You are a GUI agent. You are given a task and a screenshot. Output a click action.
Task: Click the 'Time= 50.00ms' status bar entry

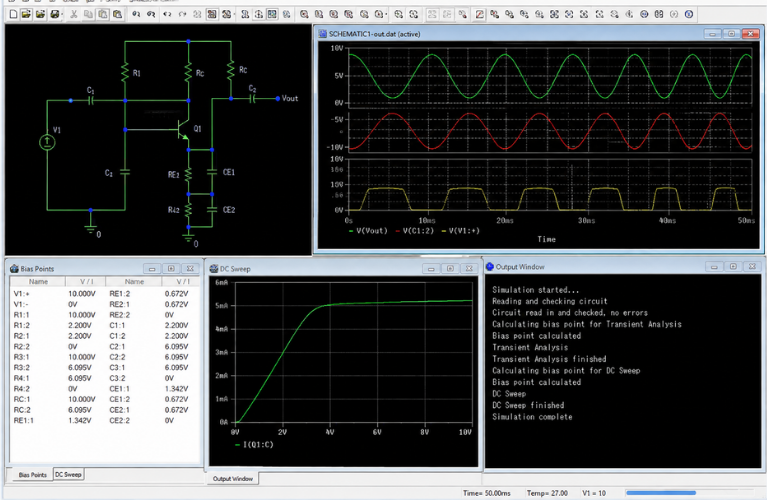(x=486, y=493)
